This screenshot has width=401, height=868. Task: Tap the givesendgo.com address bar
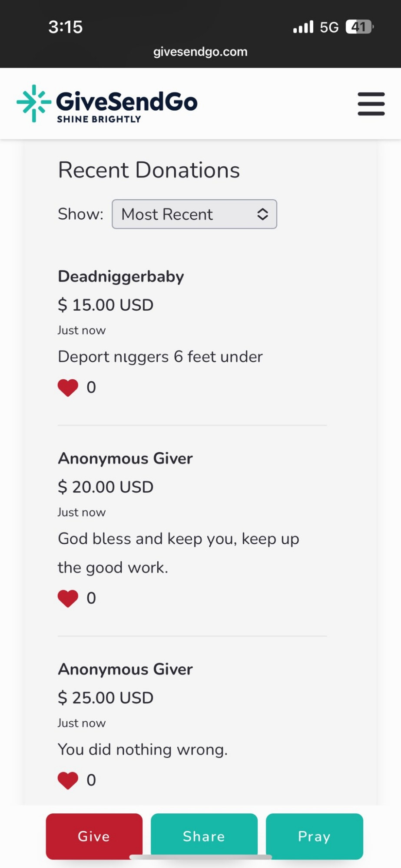click(x=200, y=52)
